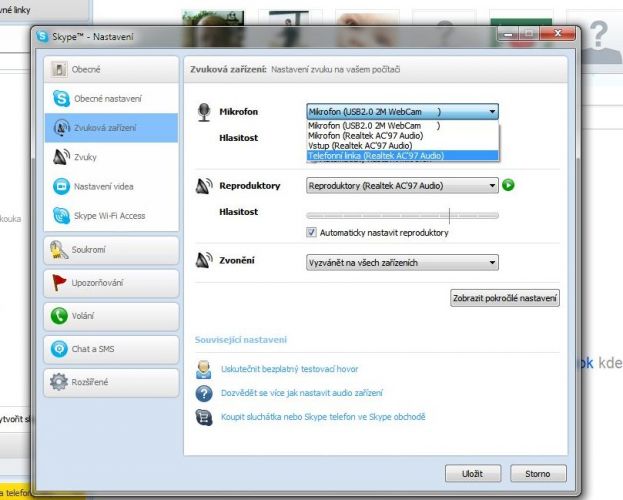
Task: Choose Mikrofon (USB2.0 2M WebCam) list option
Action: (402, 126)
